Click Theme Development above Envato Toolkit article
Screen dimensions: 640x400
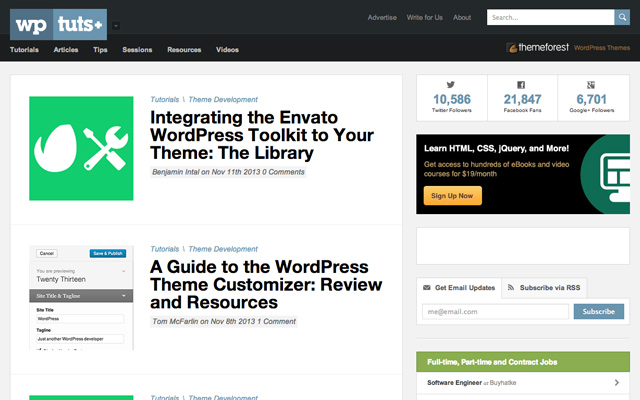click(x=223, y=100)
